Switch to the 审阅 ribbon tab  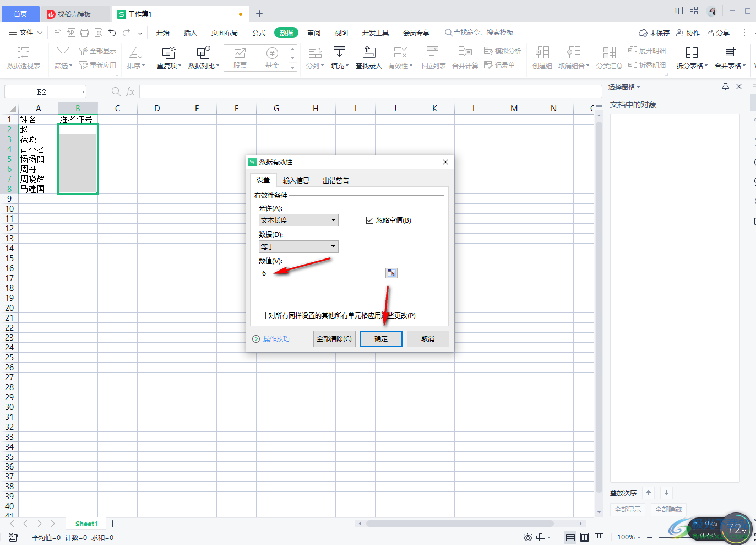click(314, 33)
